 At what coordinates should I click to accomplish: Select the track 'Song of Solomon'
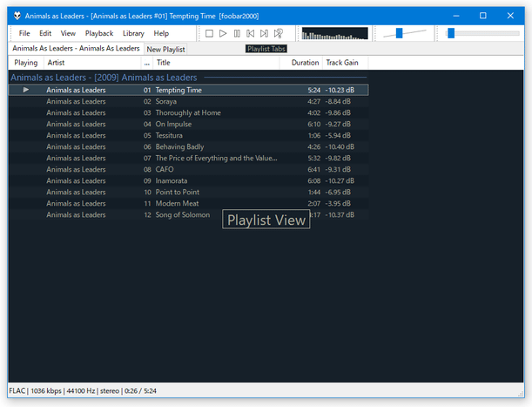(188, 214)
